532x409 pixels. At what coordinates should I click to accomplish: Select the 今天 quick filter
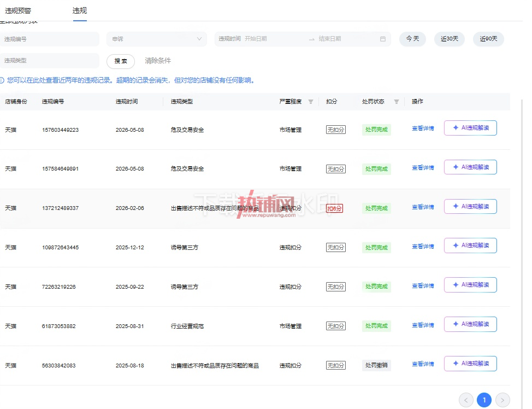[x=412, y=39]
